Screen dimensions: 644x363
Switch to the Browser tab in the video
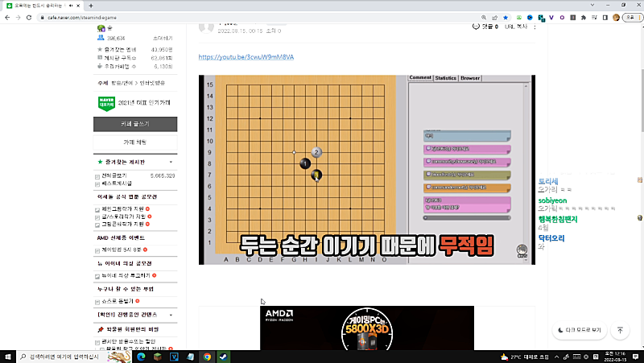coord(470,78)
